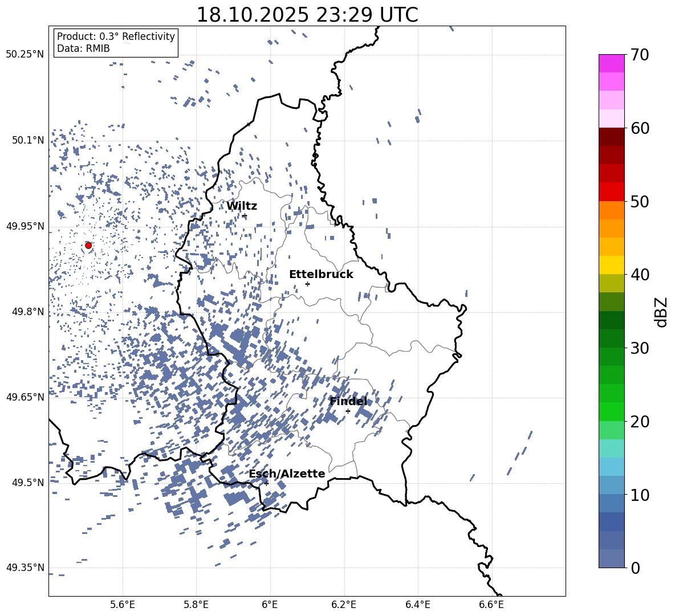The image size is (675, 616).
Task: Click the 6°E longitude label
Action: (270, 605)
